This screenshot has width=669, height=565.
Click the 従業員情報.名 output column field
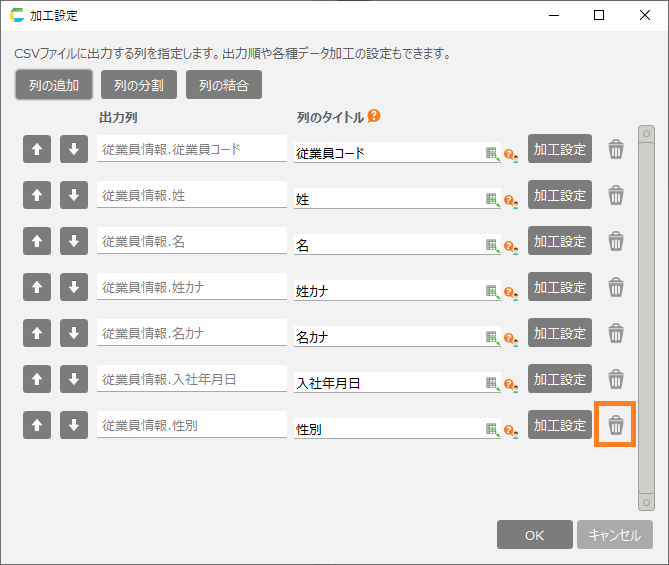click(x=191, y=242)
